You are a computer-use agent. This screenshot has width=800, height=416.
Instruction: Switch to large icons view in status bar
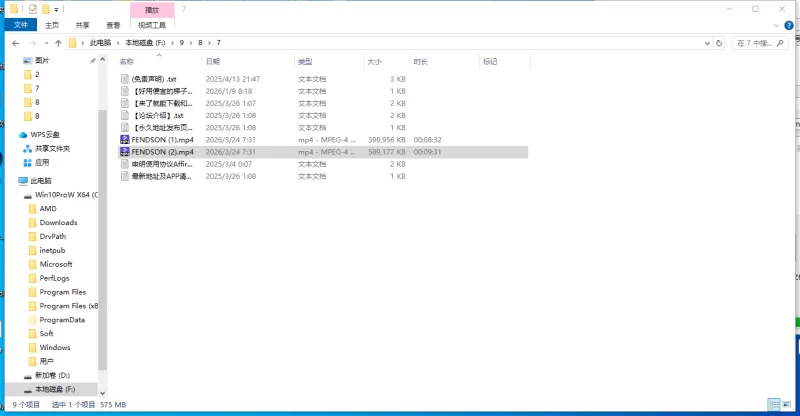tap(787, 404)
